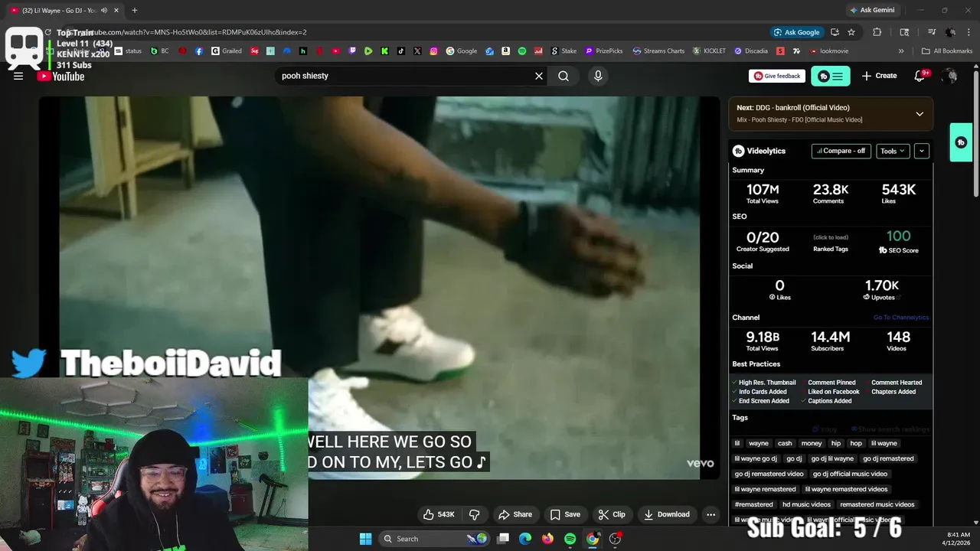Open browser extensions puzzle icon
Screen dimensions: 980x551
click(877, 32)
